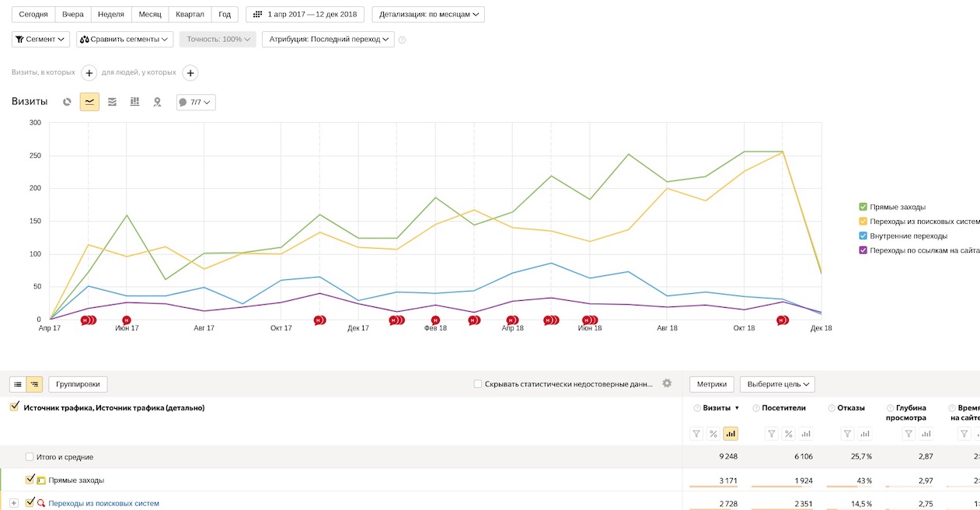Open date range picker '1 апр 2017 — 12 дек 2018'
Screen dimensions: 980x510
coord(305,15)
